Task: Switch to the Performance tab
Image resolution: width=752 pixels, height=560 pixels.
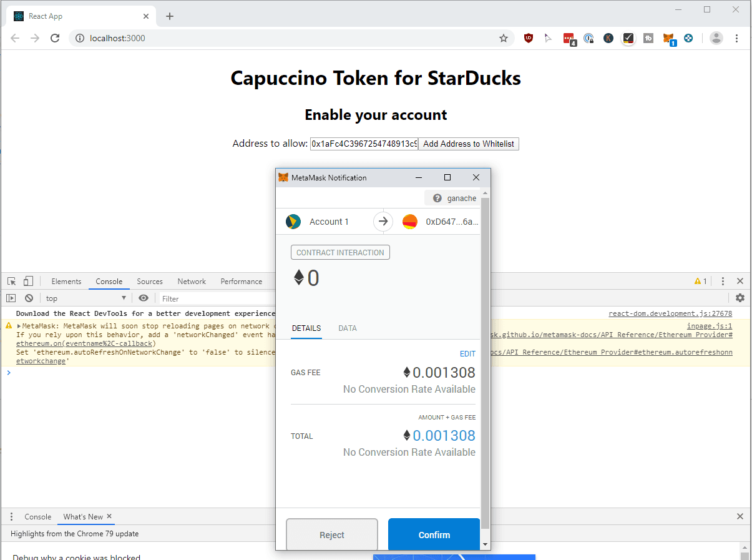Action: (242, 282)
